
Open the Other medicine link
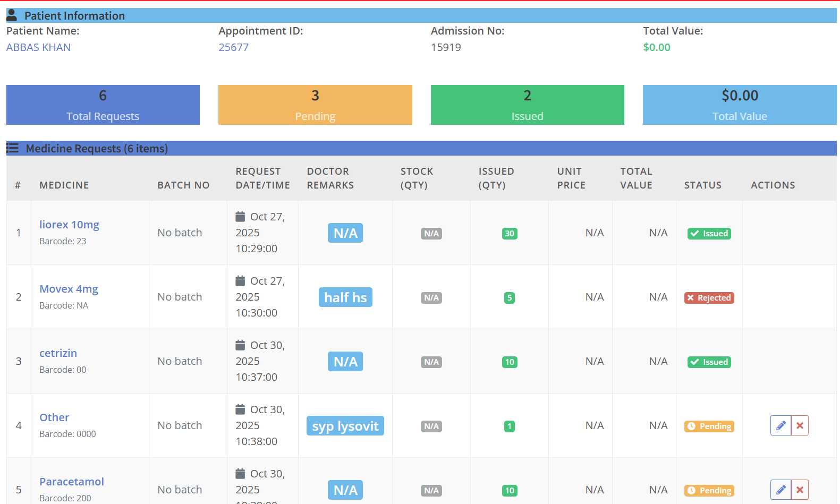[x=54, y=417]
